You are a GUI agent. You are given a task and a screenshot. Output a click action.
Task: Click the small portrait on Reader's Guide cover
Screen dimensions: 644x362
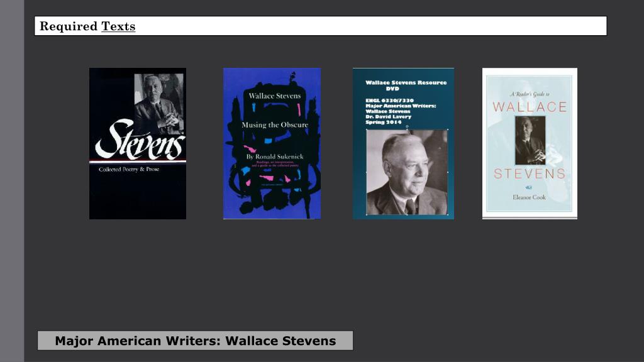pos(530,140)
